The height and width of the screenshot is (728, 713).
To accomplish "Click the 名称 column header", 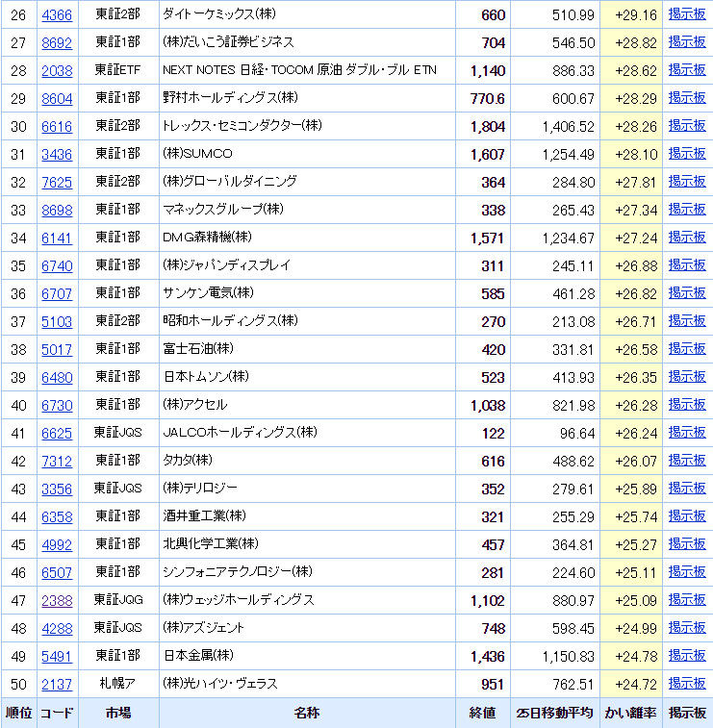I will [307, 714].
